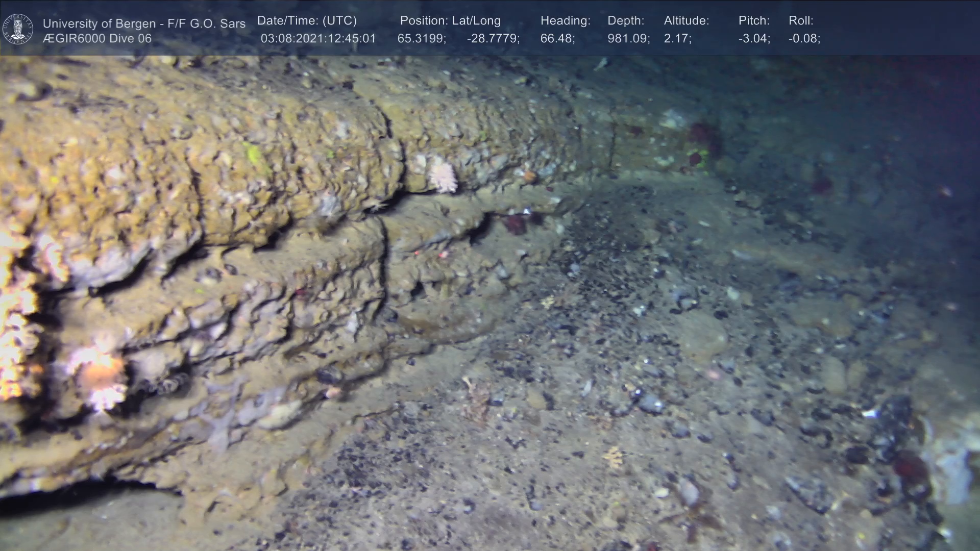Click the 'University of Bergen - F/F G.O. Sars' text

click(x=144, y=23)
